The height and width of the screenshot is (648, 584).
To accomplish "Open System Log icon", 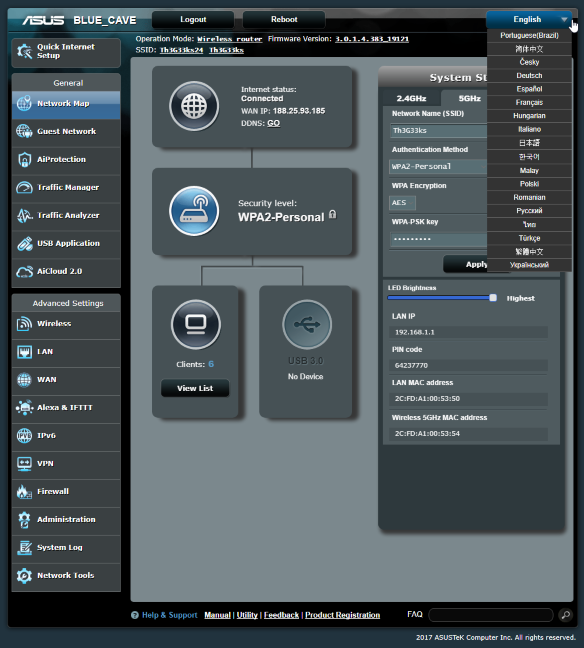I will tap(24, 548).
